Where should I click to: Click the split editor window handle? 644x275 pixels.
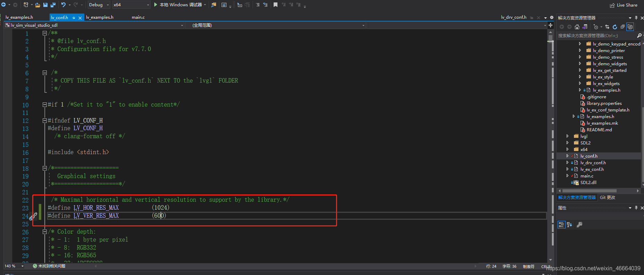(550, 25)
